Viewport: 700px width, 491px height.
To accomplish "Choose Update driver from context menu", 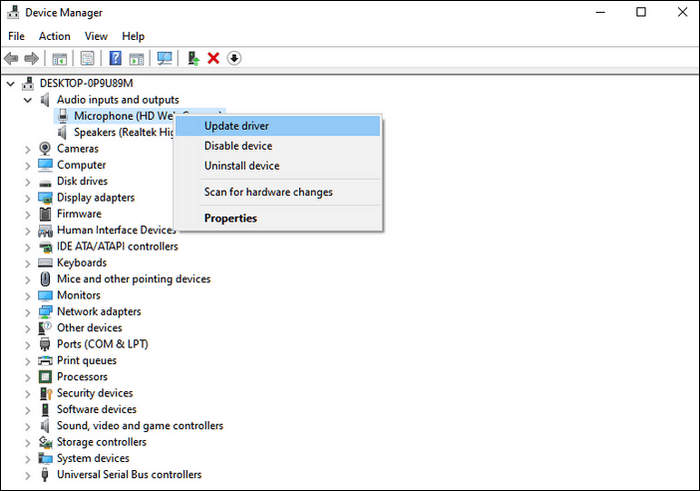I will point(278,126).
